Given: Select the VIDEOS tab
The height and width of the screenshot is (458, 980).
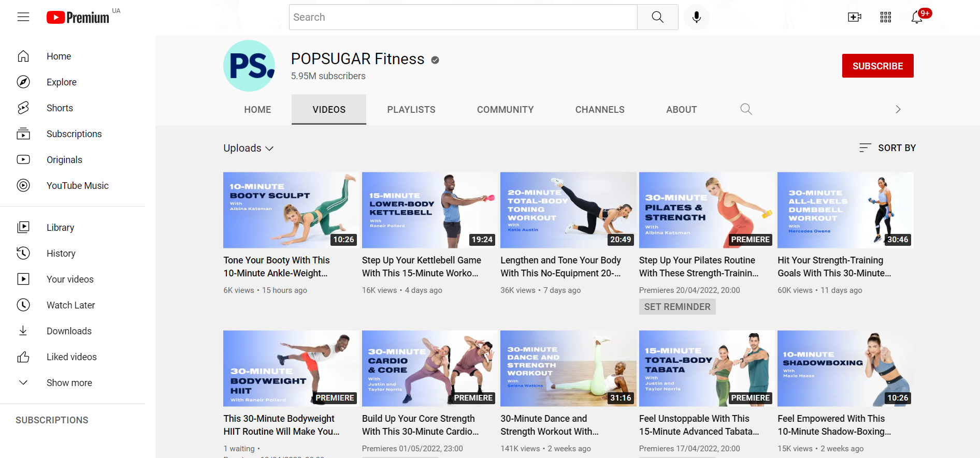Looking at the screenshot, I should 329,110.
